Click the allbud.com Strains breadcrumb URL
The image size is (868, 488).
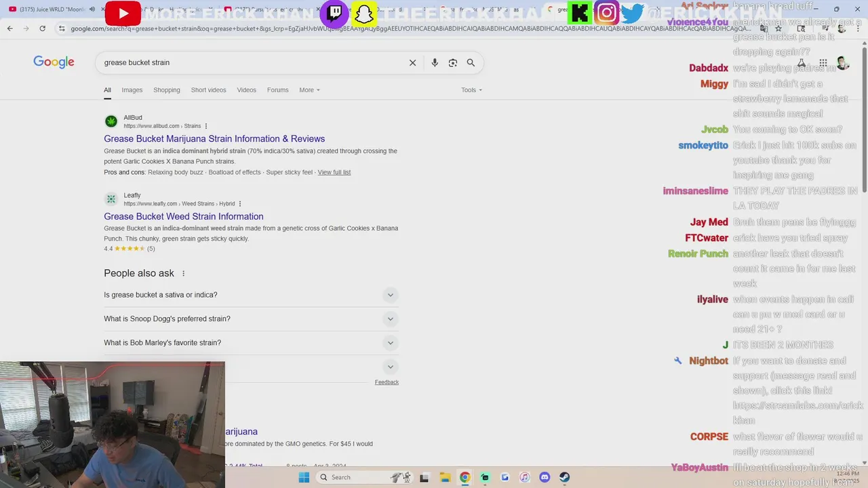[x=162, y=126]
